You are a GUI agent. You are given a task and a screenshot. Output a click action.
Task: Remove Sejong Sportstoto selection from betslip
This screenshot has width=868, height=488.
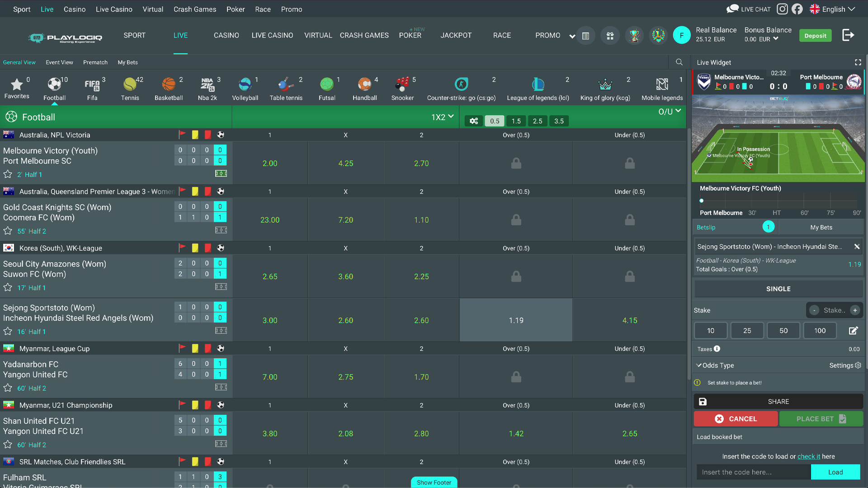857,247
